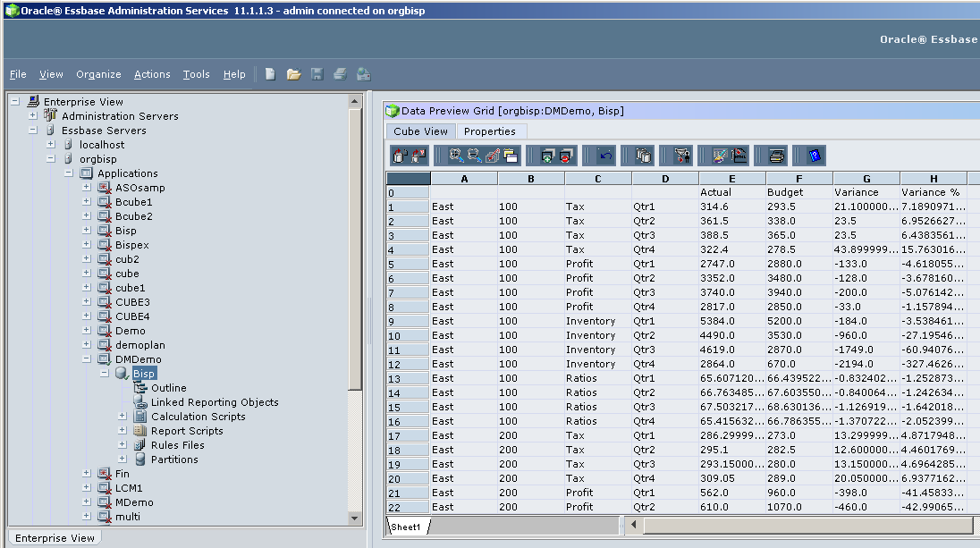The image size is (980, 548).
Task: Click the Keep Only green plus icon
Action: (548, 156)
